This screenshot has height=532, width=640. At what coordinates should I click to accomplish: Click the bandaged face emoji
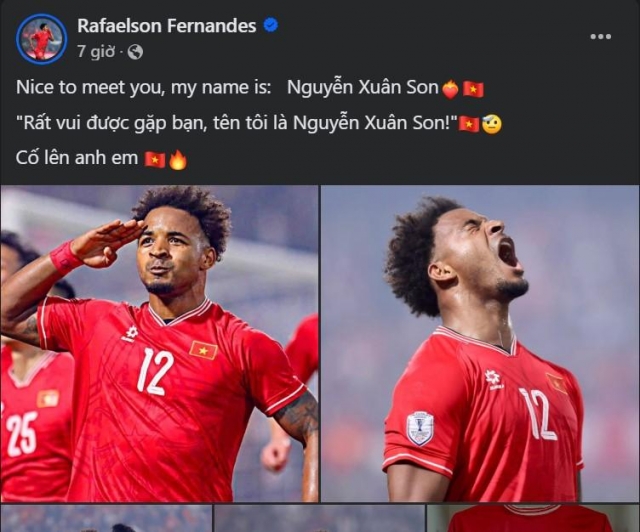[x=491, y=124]
